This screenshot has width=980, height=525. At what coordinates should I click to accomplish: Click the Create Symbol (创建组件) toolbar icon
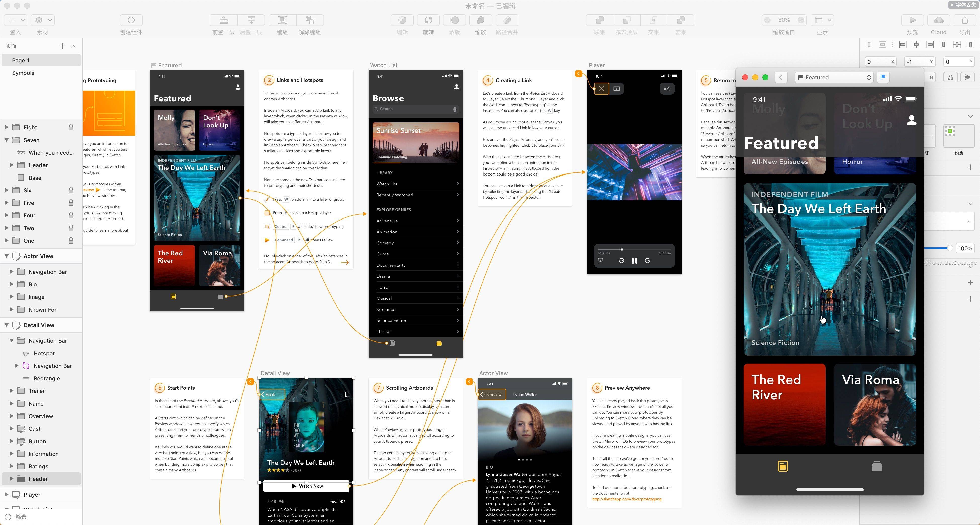coord(131,20)
